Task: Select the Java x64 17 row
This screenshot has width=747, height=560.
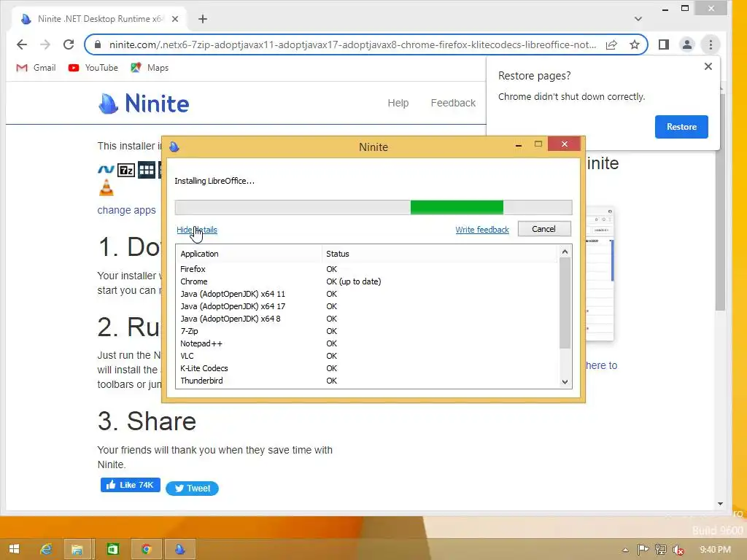Action: coord(367,306)
